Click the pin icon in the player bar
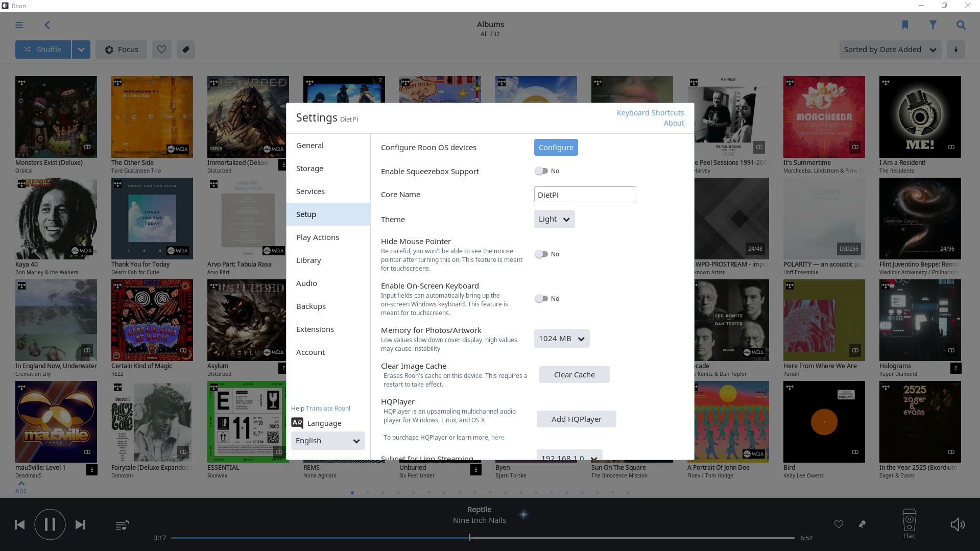The image size is (980, 551). coord(862,524)
